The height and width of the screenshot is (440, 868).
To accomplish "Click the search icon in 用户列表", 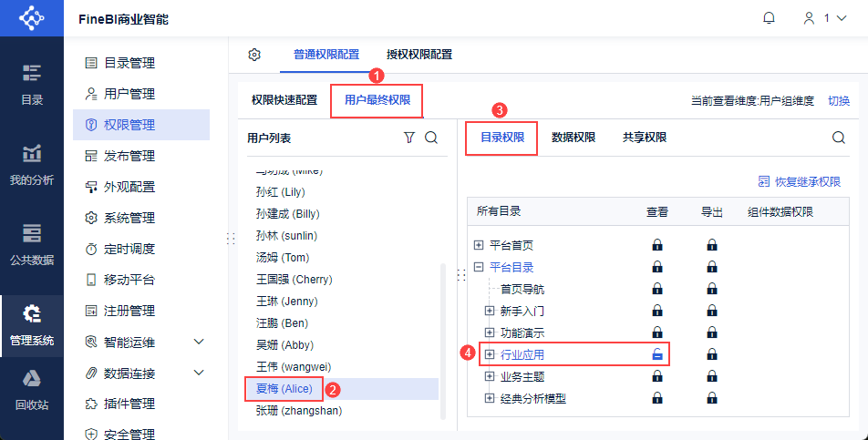I will pos(431,138).
